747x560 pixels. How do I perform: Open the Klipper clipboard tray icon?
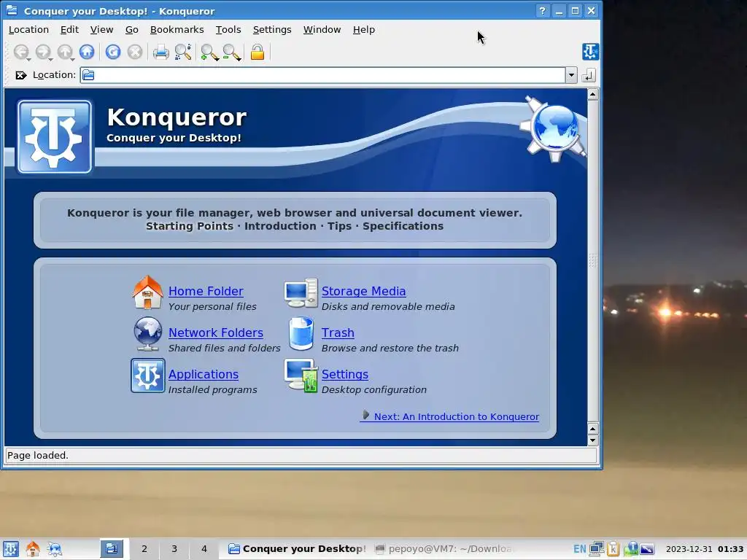click(x=613, y=548)
